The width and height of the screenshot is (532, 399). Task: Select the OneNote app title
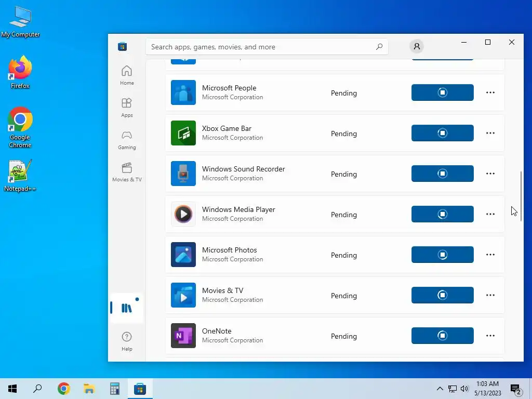click(x=217, y=331)
